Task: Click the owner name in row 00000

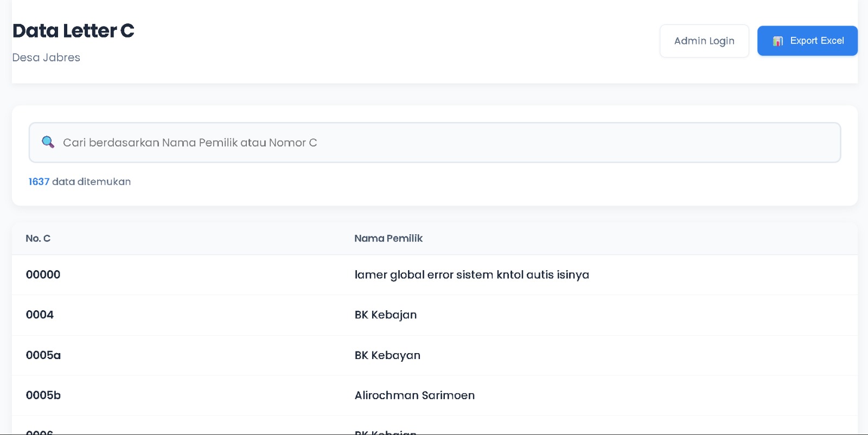Action: 471,275
